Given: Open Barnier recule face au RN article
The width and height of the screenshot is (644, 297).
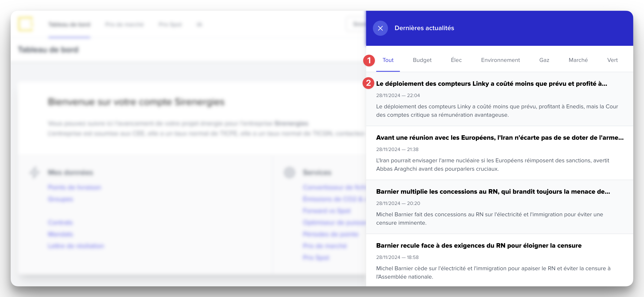Looking at the screenshot, I should 479,246.
